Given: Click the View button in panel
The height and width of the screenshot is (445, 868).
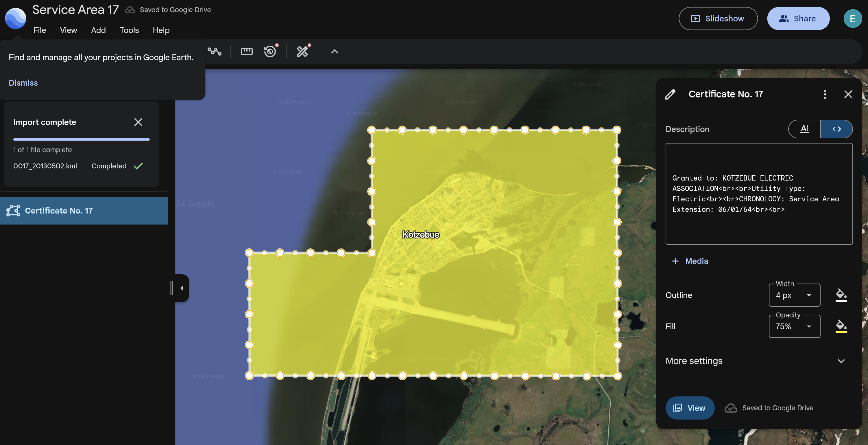Looking at the screenshot, I should (x=690, y=408).
